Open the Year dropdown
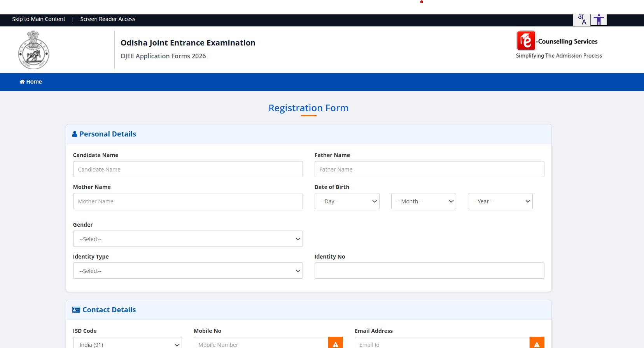644x348 pixels. pos(500,201)
